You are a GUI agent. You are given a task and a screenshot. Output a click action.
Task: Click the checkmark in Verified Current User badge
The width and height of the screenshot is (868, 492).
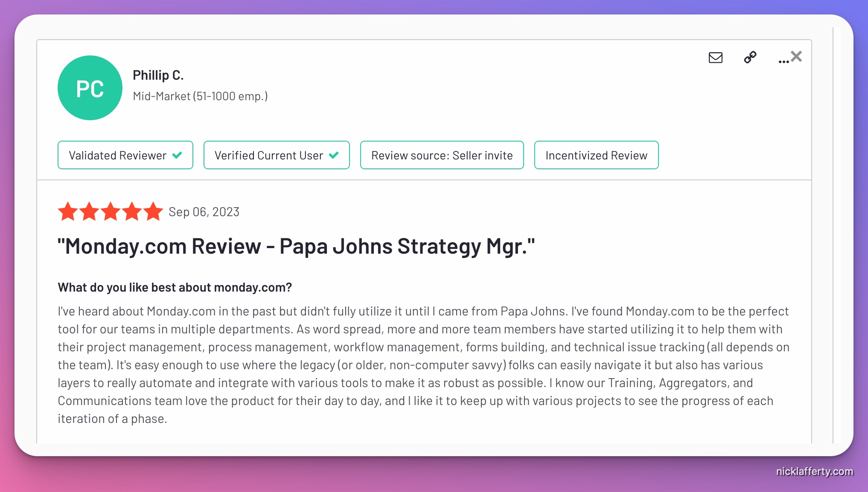point(334,155)
